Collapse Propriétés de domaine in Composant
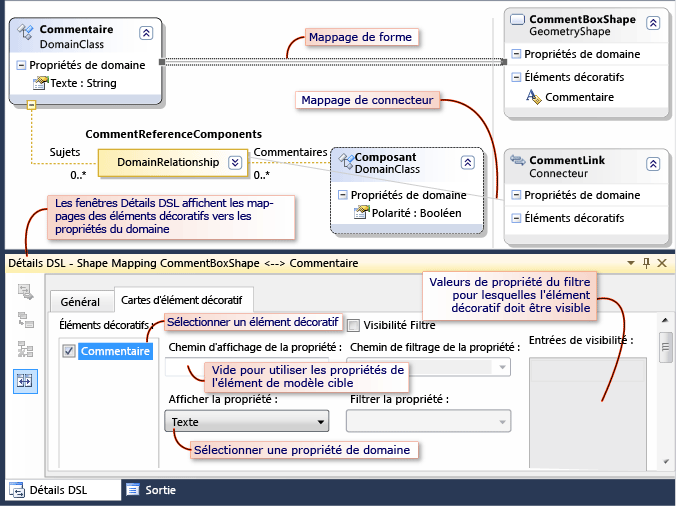This screenshot has width=676, height=506. click(342, 195)
